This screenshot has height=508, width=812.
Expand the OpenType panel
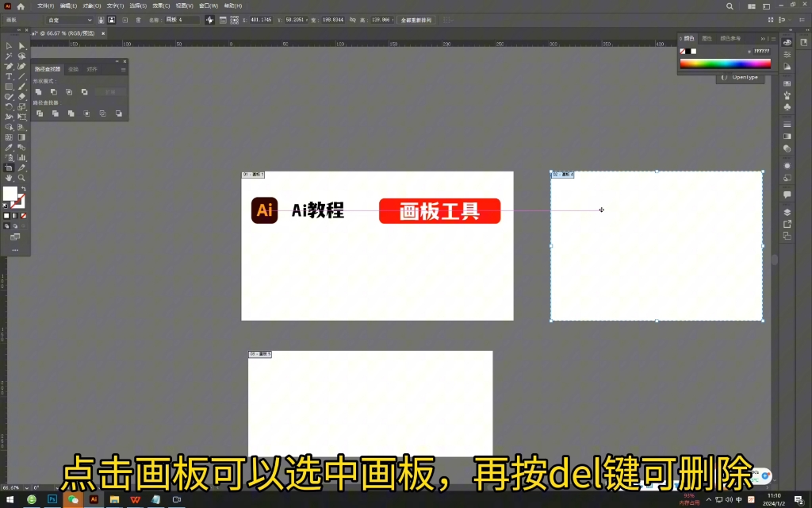coord(741,78)
